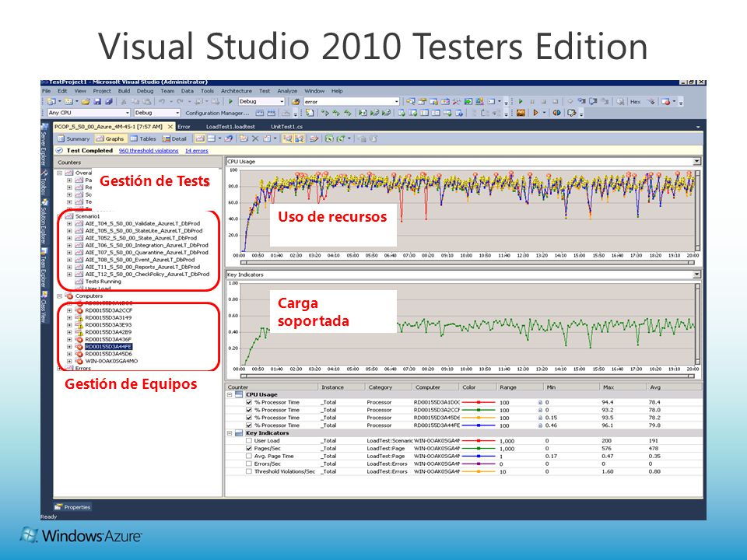Screen dimensions: 747x560
Task: Click the red color line for RD00155D3A1D0C
Action: 479,402
